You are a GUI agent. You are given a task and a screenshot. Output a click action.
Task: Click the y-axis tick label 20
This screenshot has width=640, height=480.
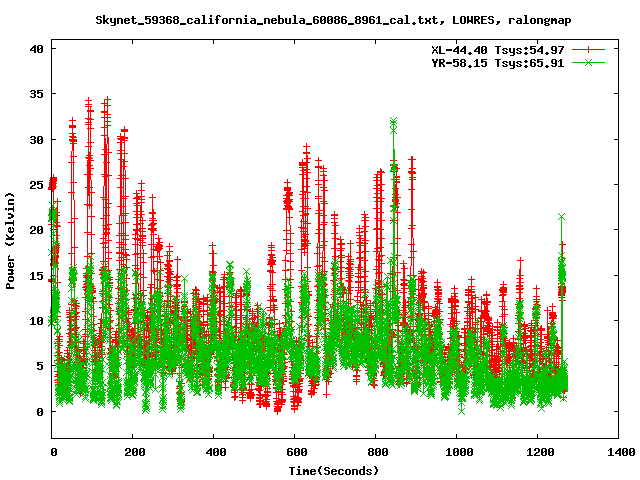[36, 230]
